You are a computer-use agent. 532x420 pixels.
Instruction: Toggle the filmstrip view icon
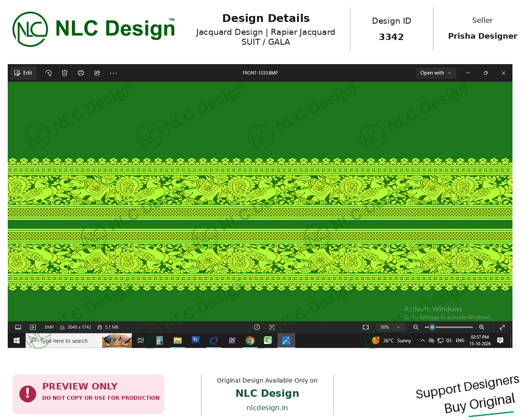pyautogui.click(x=18, y=327)
